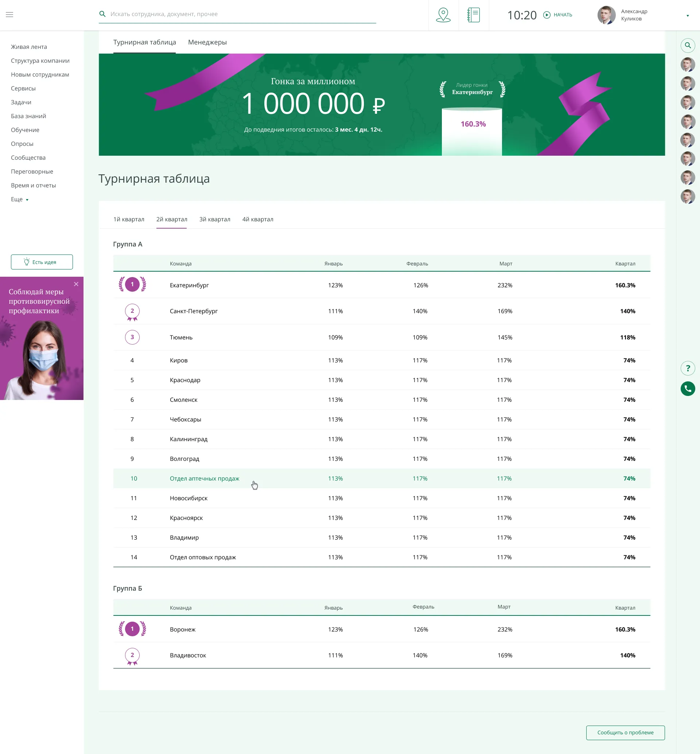The image size is (700, 754).
Task: Select the 1й квартал tab
Action: 129,219
